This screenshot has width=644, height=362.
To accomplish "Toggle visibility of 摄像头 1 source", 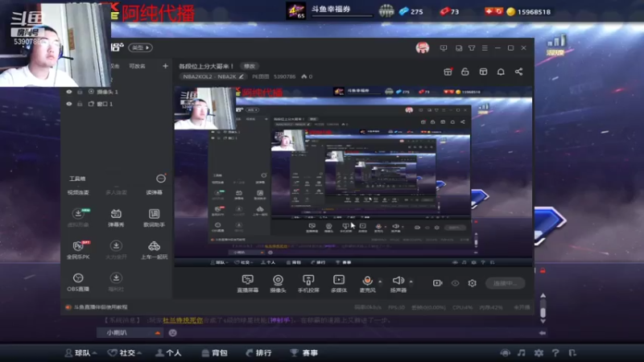I will [x=69, y=92].
